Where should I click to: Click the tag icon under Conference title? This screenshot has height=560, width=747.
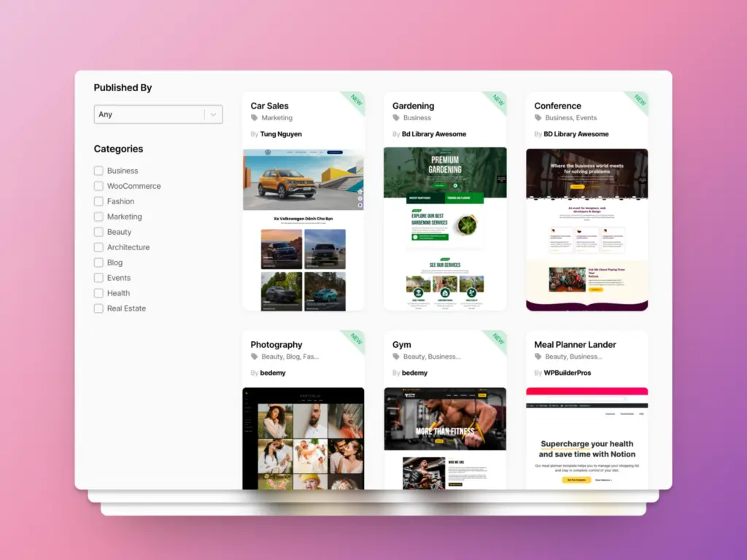pyautogui.click(x=538, y=118)
